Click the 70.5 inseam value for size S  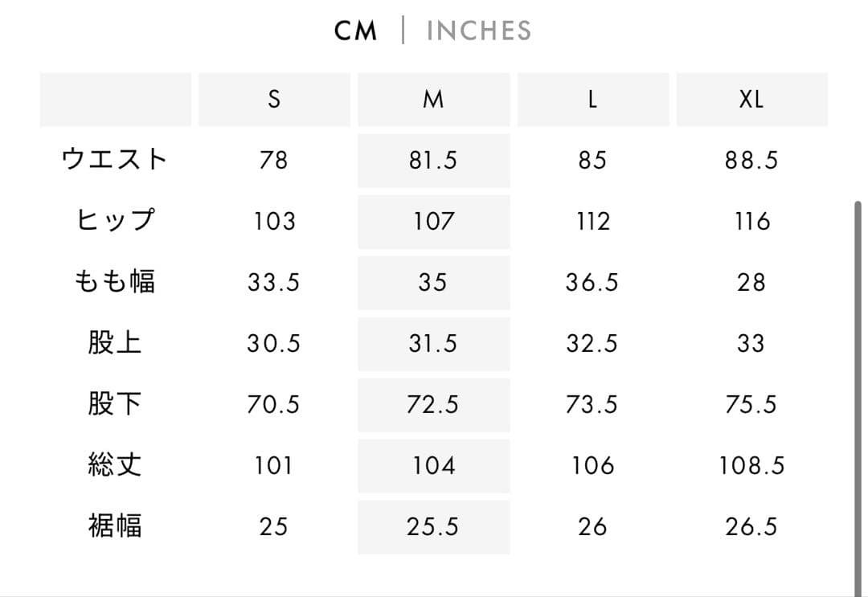[274, 404]
